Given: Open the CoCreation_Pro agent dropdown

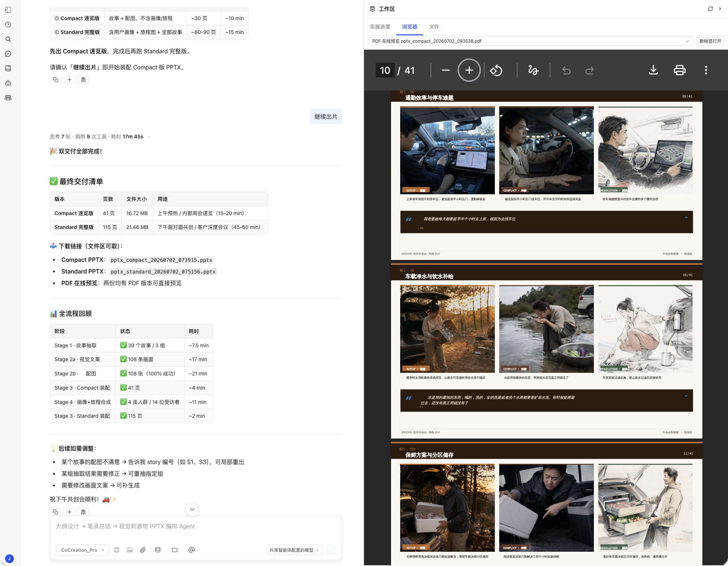Looking at the screenshot, I should click(82, 550).
